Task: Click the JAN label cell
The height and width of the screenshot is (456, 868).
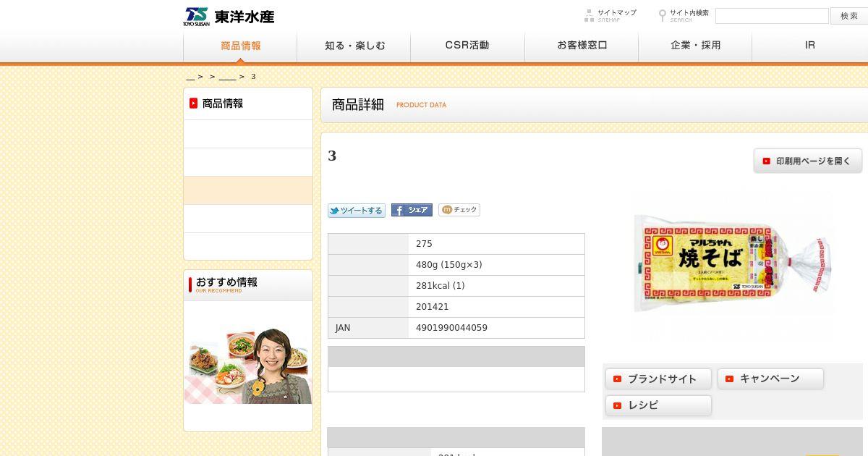Action: click(368, 328)
